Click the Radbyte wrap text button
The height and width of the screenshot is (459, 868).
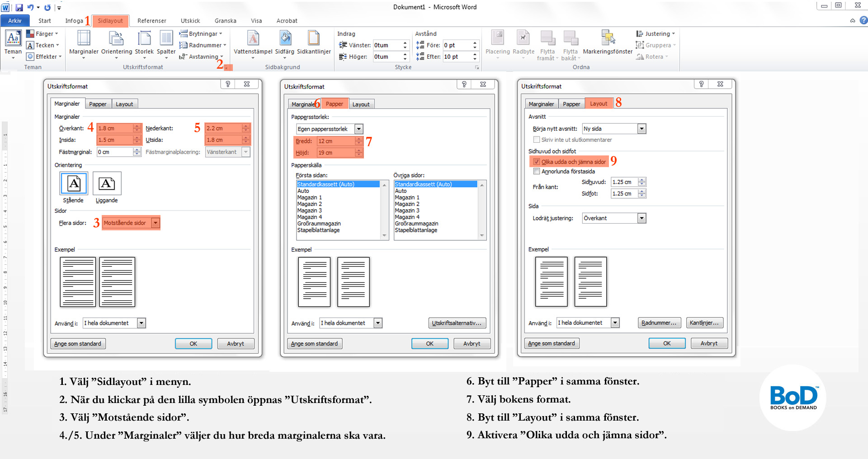[524, 44]
